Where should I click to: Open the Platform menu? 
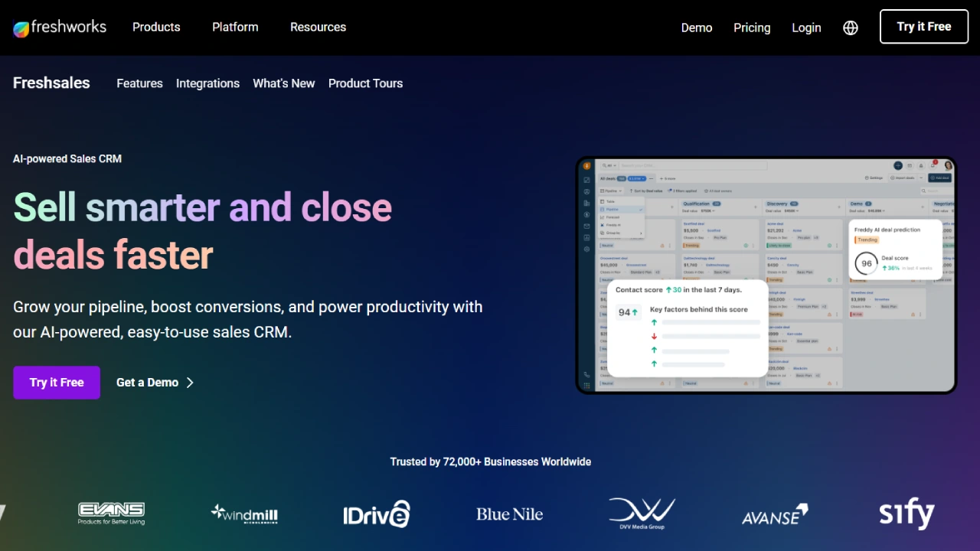[x=235, y=27]
